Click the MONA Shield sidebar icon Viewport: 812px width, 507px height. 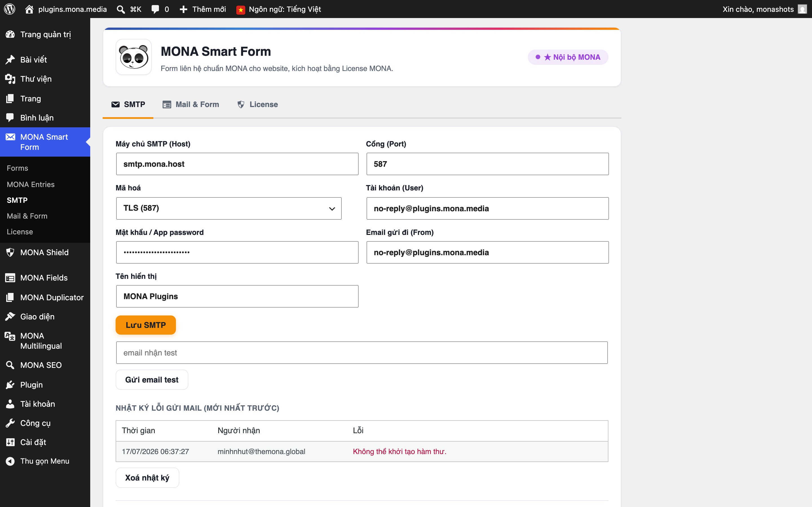(10, 252)
